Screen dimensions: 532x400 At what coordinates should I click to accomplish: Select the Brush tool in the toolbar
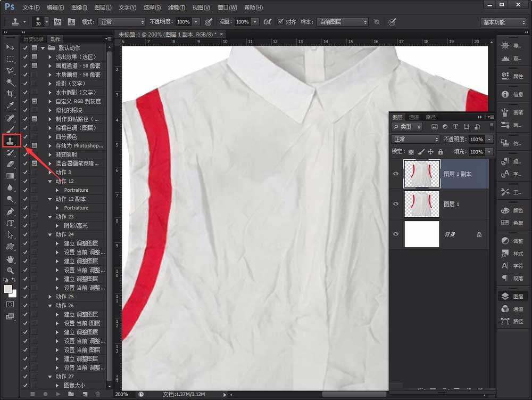click(x=10, y=129)
